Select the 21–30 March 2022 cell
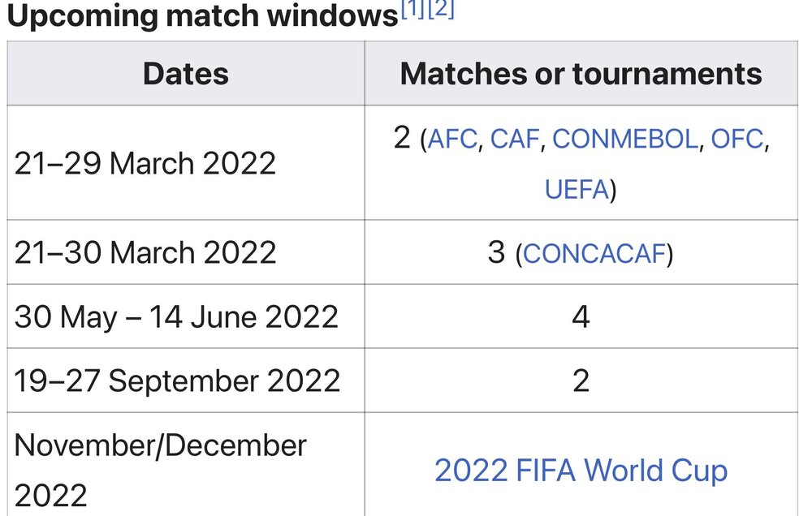The width and height of the screenshot is (812, 516). coord(145,253)
